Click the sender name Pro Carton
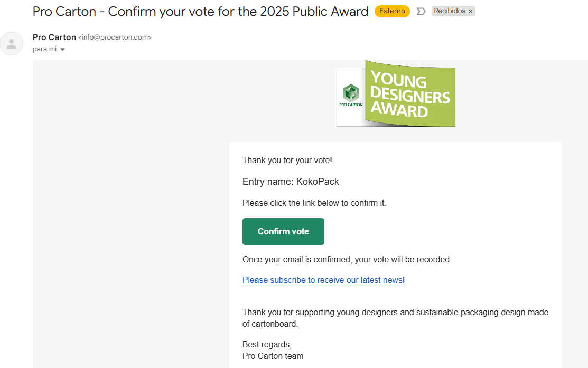 pyautogui.click(x=54, y=37)
